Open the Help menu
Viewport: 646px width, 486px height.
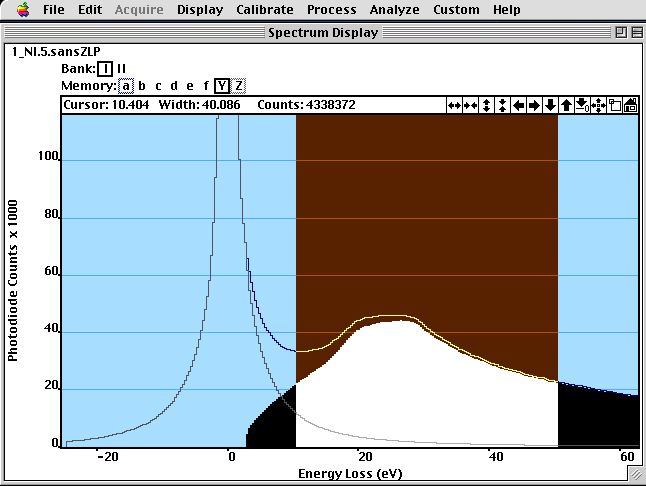point(507,9)
